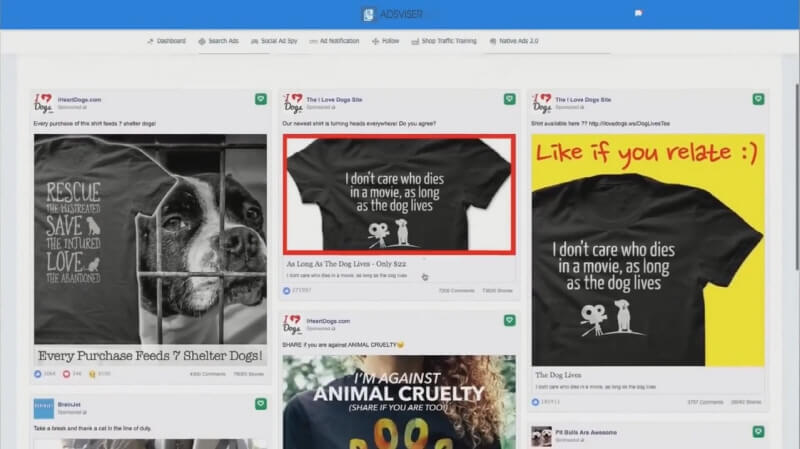The image size is (800, 449).
Task: Click the haha reaction icon under shelter dogs ad
Action: [x=92, y=374]
